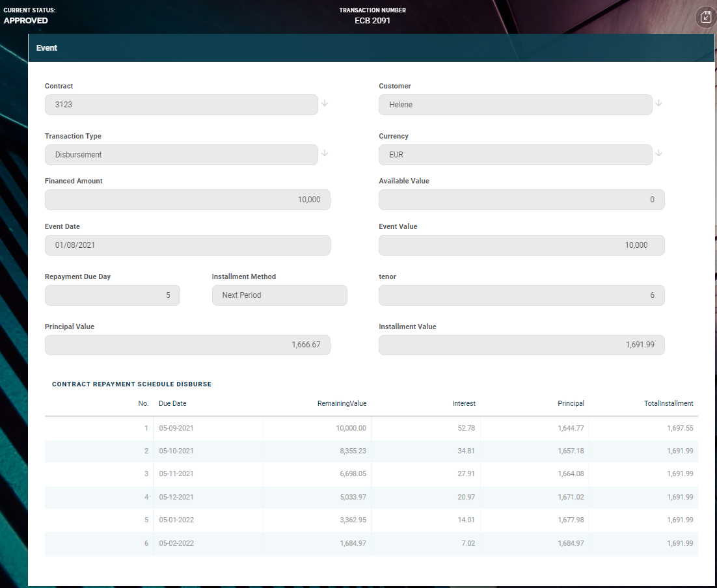
Task: Sort by the RemainingValue column header
Action: click(x=342, y=403)
